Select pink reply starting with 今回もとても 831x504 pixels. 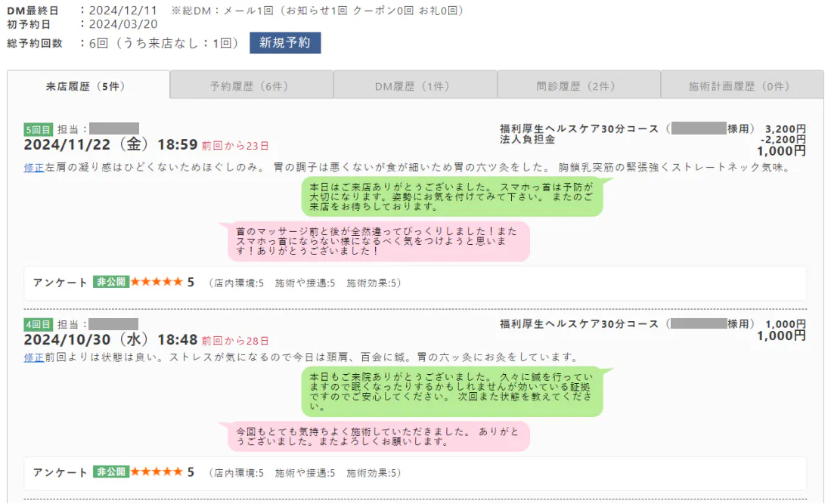(x=377, y=436)
